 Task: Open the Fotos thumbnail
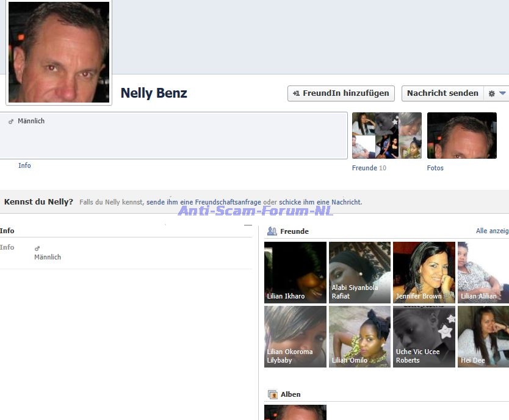coord(461,136)
